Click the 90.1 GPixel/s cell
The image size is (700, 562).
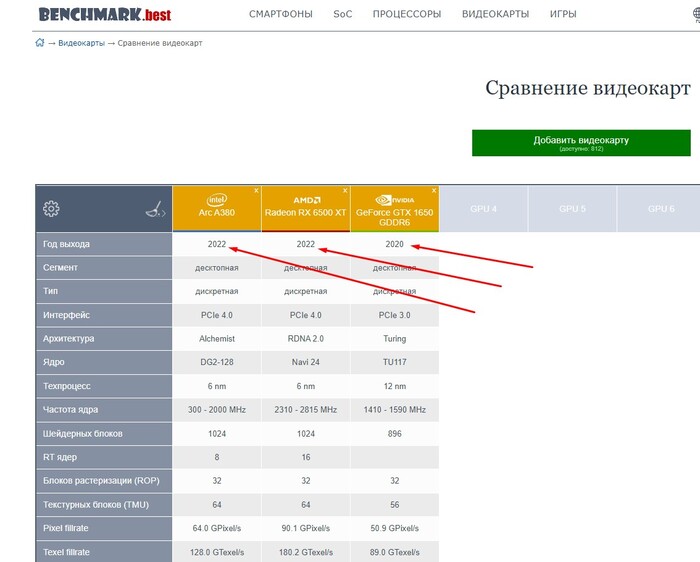(x=306, y=528)
